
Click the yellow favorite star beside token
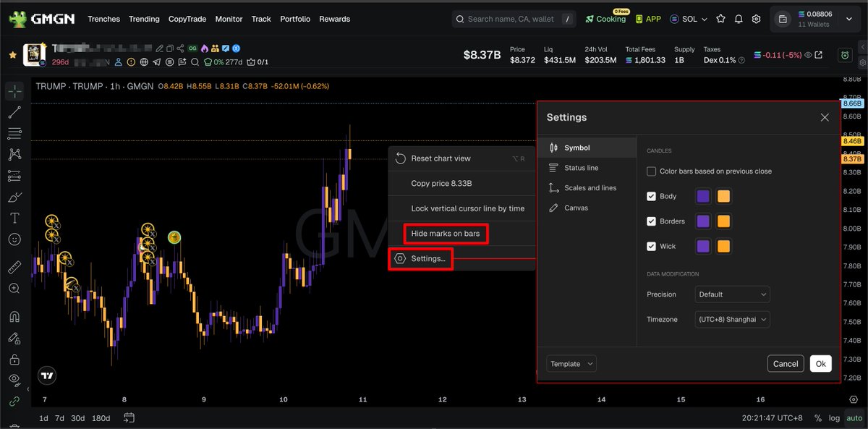[x=12, y=55]
